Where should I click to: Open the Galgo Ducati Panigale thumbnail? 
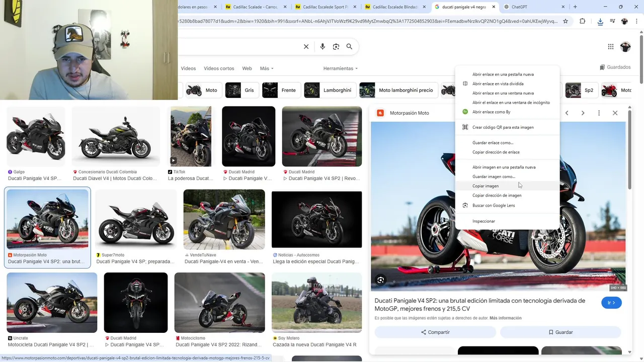point(36,136)
